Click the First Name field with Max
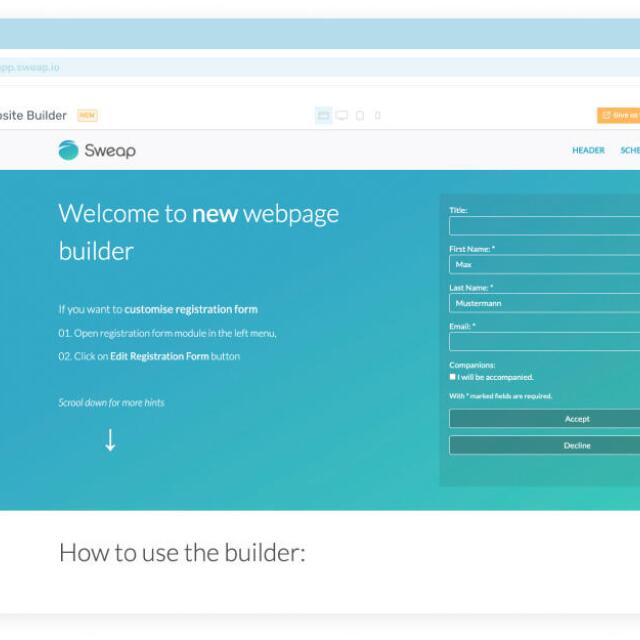 [x=544, y=264]
